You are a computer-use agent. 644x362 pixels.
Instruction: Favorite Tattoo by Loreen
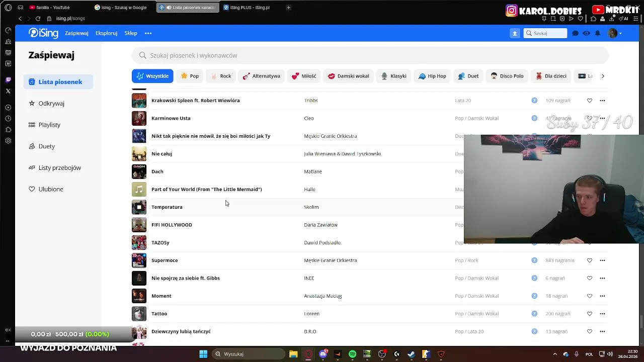(x=590, y=314)
